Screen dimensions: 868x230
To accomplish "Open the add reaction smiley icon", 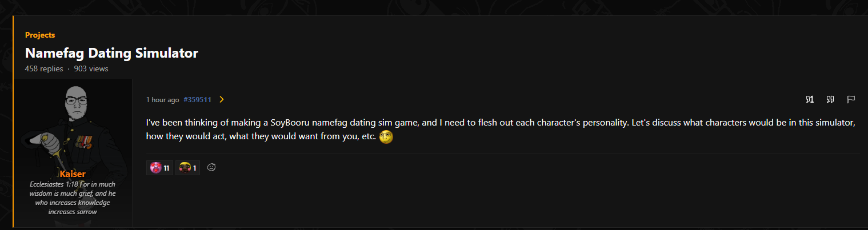I will pyautogui.click(x=211, y=167).
